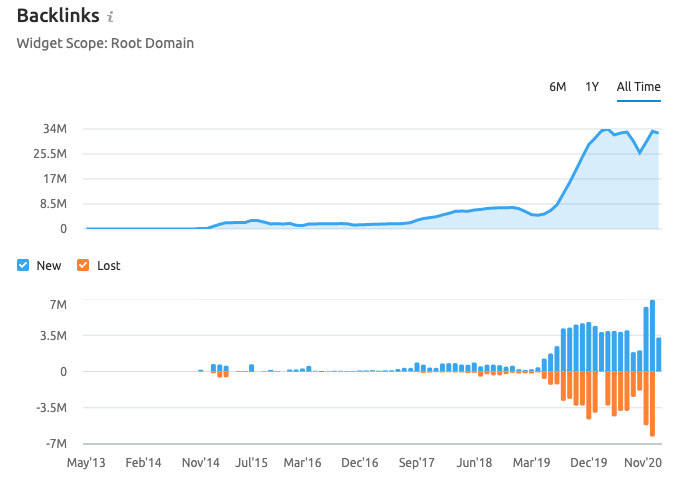The width and height of the screenshot is (673, 487).
Task: Click the -3.5M axis label
Action: click(52, 407)
